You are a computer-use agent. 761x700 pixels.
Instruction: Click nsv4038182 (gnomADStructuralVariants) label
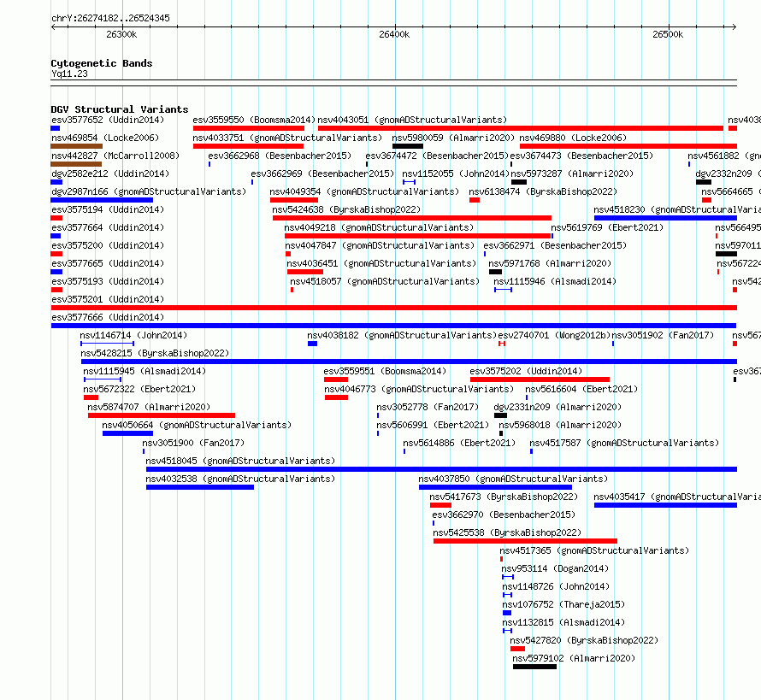402,335
